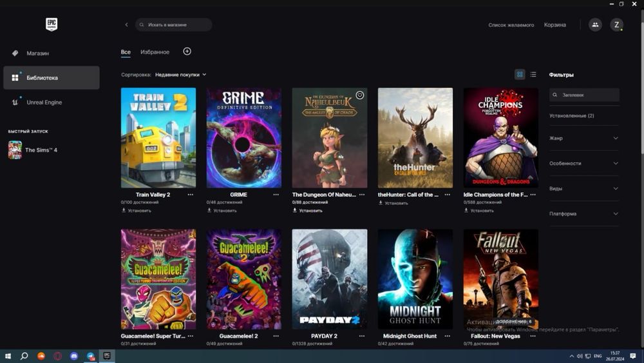
Task: Open Telegram from the taskbar
Action: (91, 356)
